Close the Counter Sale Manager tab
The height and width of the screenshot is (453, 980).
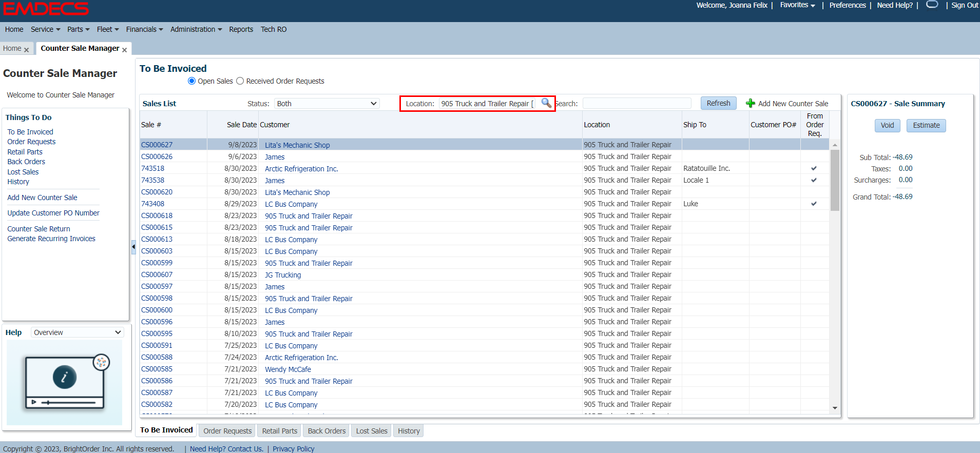tap(124, 50)
